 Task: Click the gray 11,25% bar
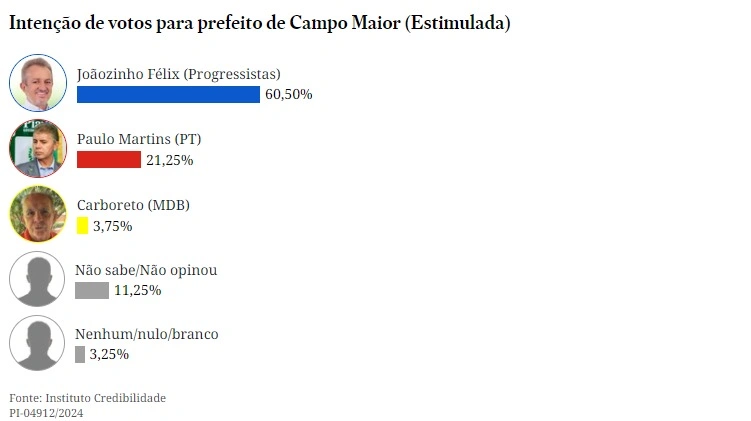[x=92, y=290]
